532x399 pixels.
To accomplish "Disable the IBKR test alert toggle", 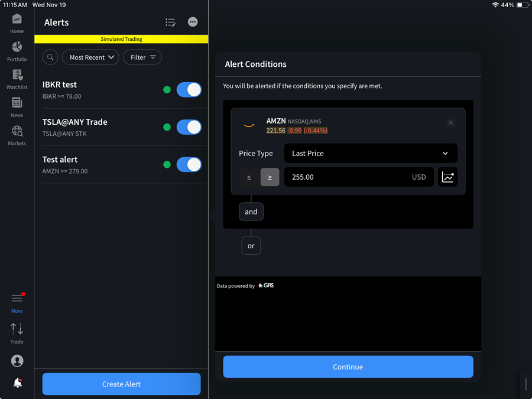I will click(188, 89).
